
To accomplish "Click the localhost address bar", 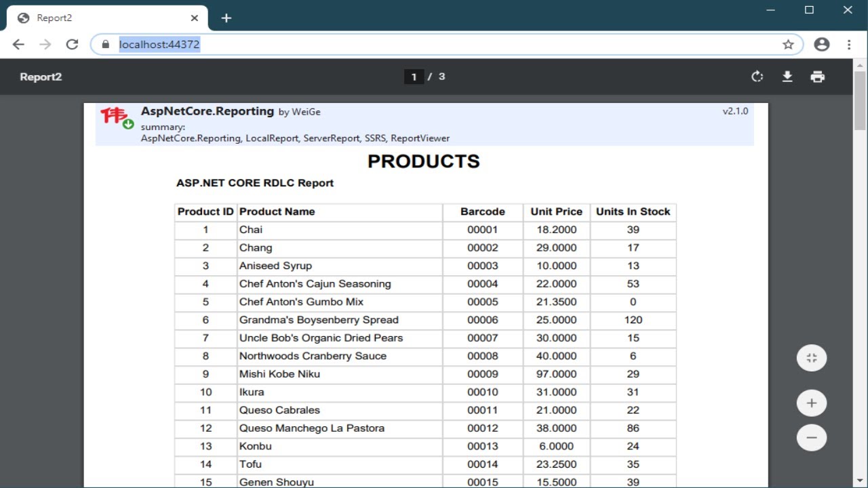I will pyautogui.click(x=441, y=45).
